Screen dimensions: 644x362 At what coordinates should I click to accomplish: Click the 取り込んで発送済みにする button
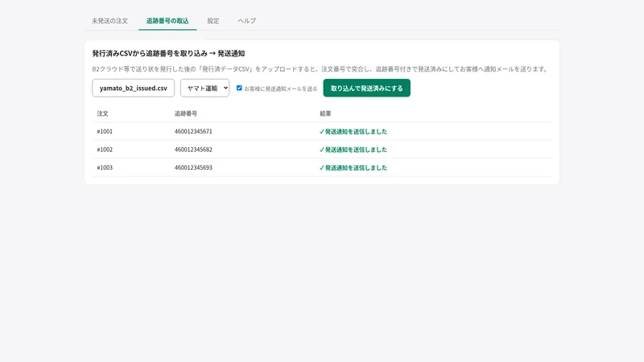[x=367, y=88]
